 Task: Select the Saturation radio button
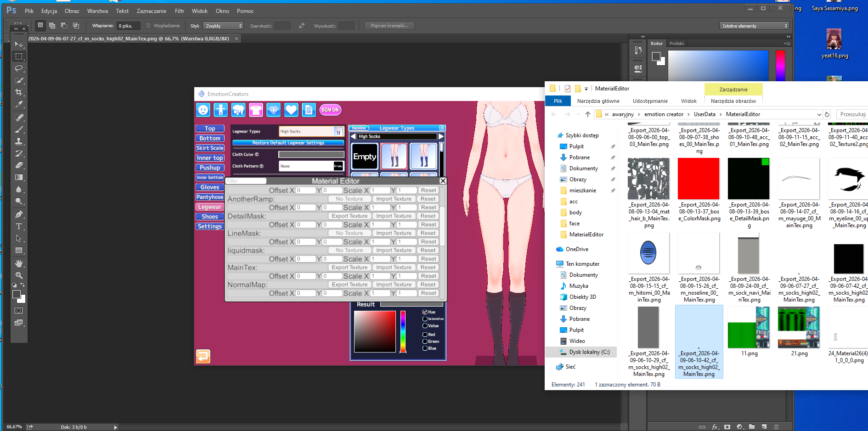point(425,319)
